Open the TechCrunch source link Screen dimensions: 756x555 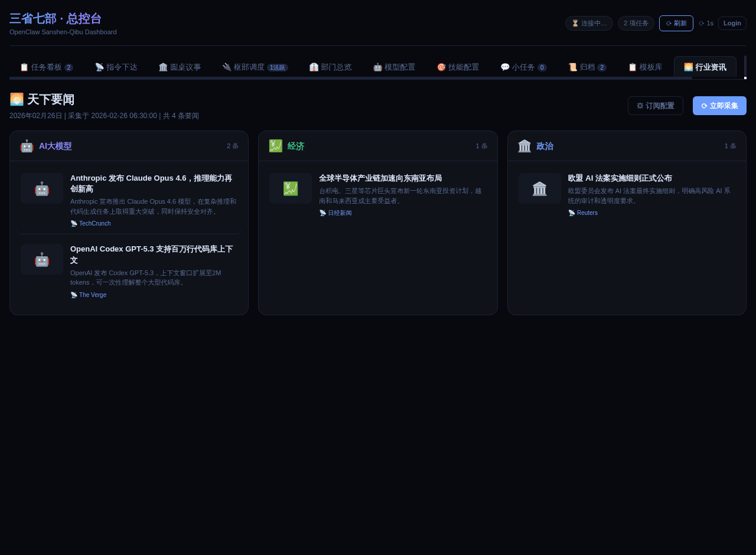(x=94, y=224)
